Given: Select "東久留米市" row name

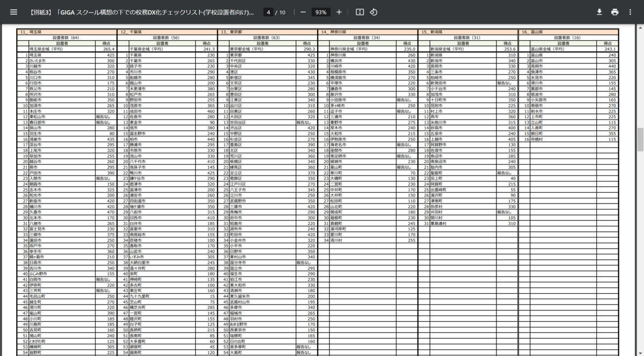Looking at the screenshot, I should (x=239, y=296).
